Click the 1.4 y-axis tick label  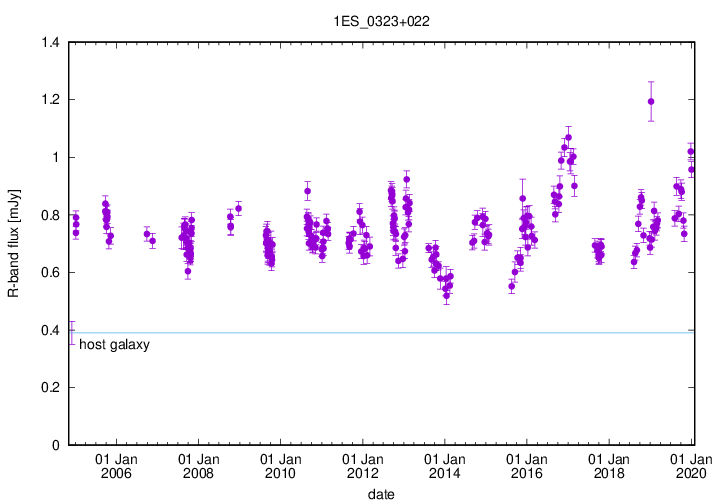(49, 43)
